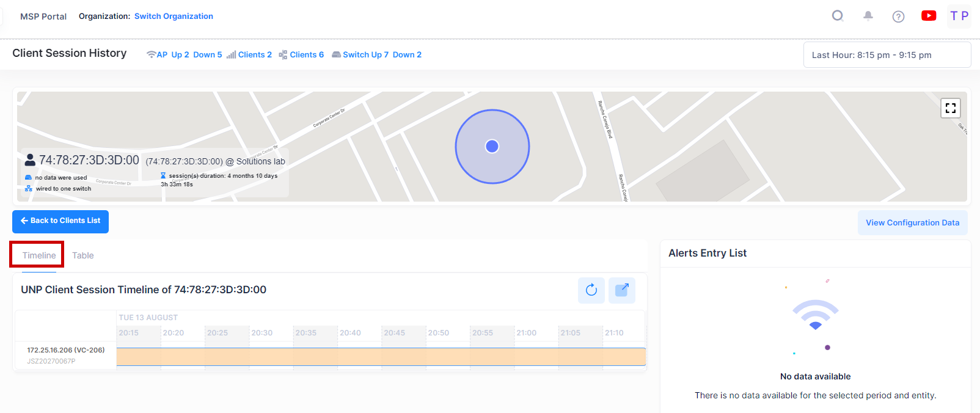Switch to the Timeline tab
The width and height of the screenshot is (980, 413).
click(39, 255)
